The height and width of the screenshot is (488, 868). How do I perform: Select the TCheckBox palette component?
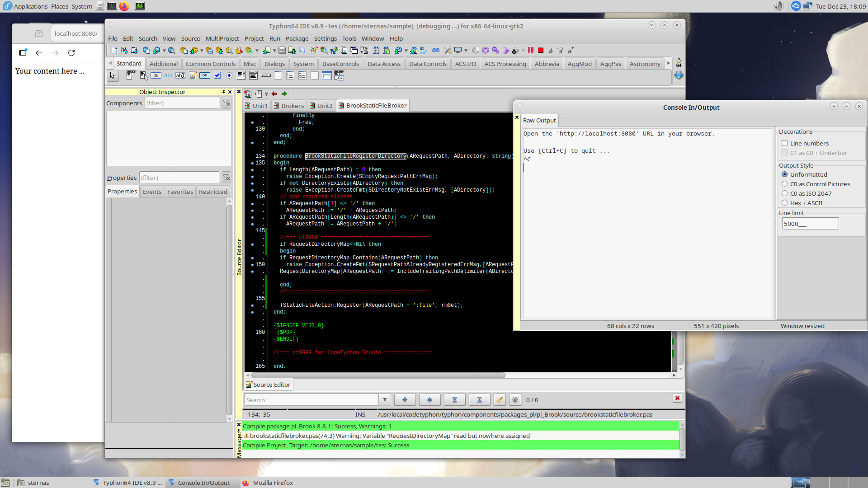click(x=217, y=76)
